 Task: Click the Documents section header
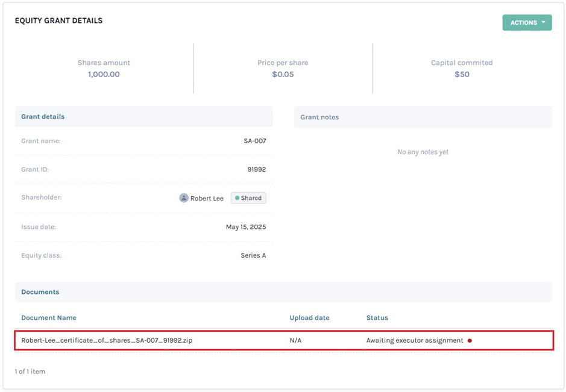(40, 292)
